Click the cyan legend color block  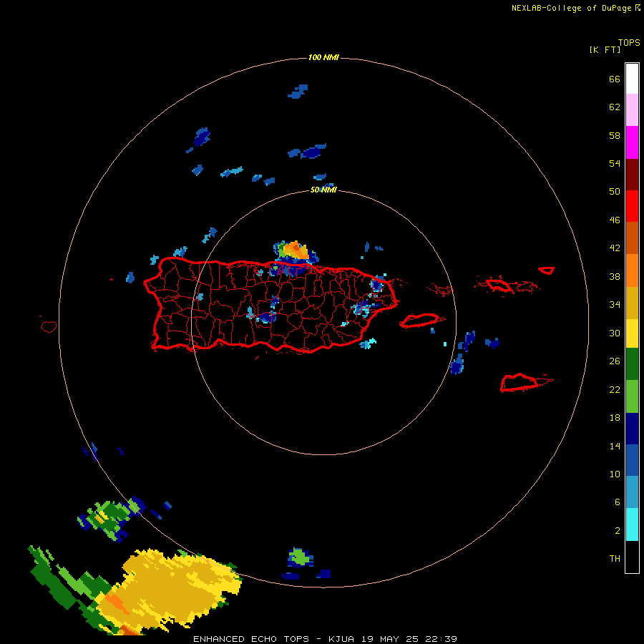[x=632, y=525]
